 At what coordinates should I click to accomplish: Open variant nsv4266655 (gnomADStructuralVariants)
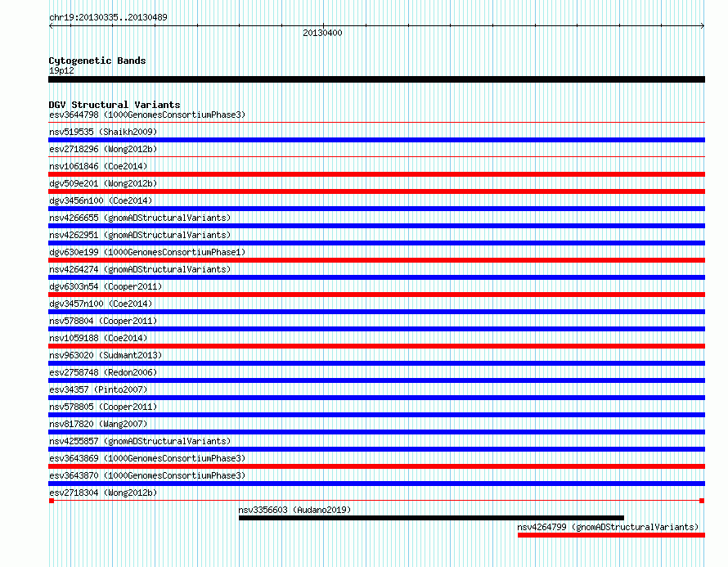[x=140, y=218]
